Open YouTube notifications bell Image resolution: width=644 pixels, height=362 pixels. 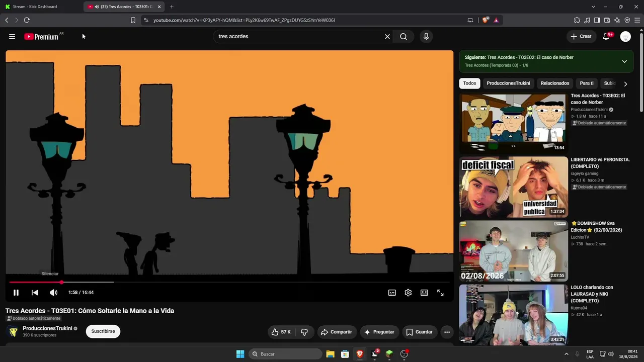pos(606,36)
